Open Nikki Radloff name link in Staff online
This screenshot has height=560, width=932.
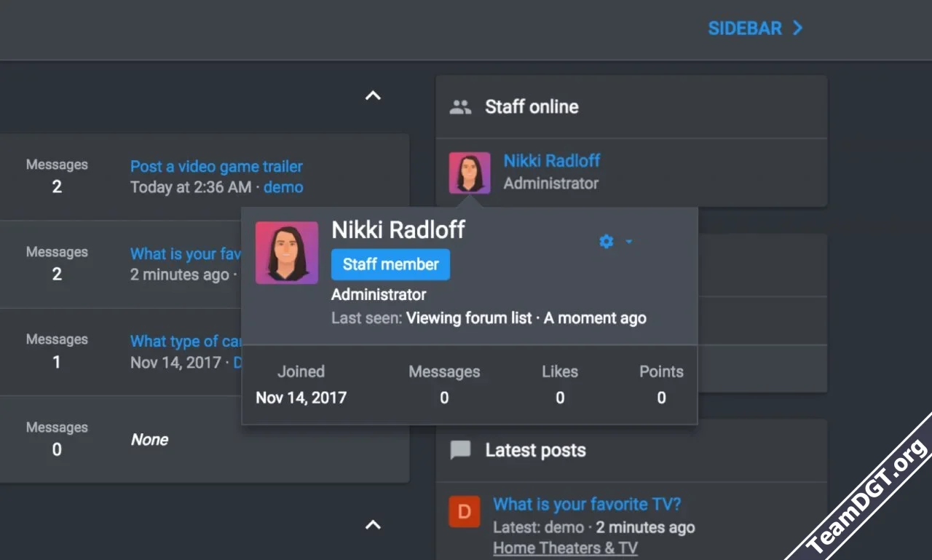[x=552, y=161]
